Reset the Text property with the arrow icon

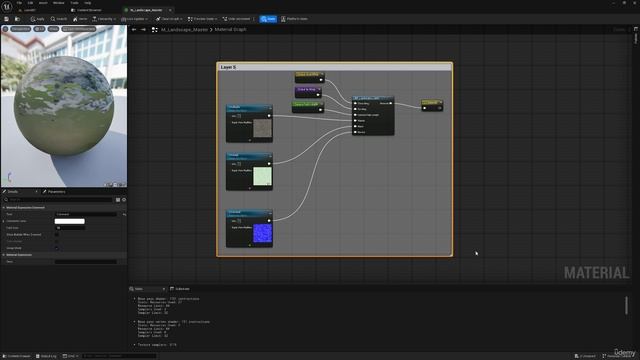(124, 214)
